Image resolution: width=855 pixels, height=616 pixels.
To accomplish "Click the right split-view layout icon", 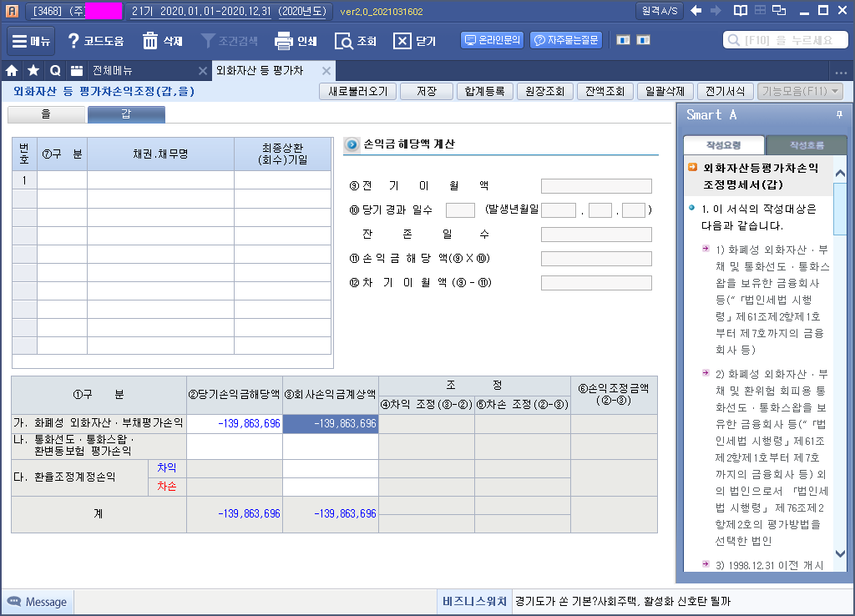I will (644, 40).
